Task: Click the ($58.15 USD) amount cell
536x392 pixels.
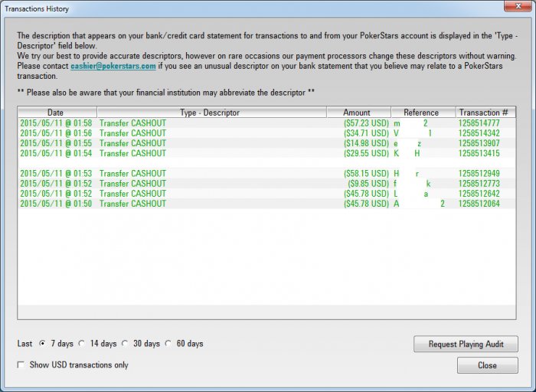Action: coord(366,173)
